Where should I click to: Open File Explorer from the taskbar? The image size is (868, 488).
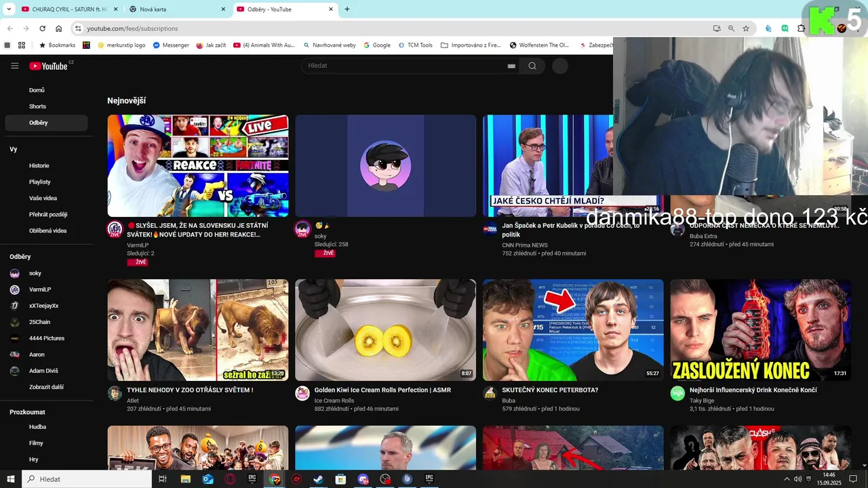(x=185, y=479)
